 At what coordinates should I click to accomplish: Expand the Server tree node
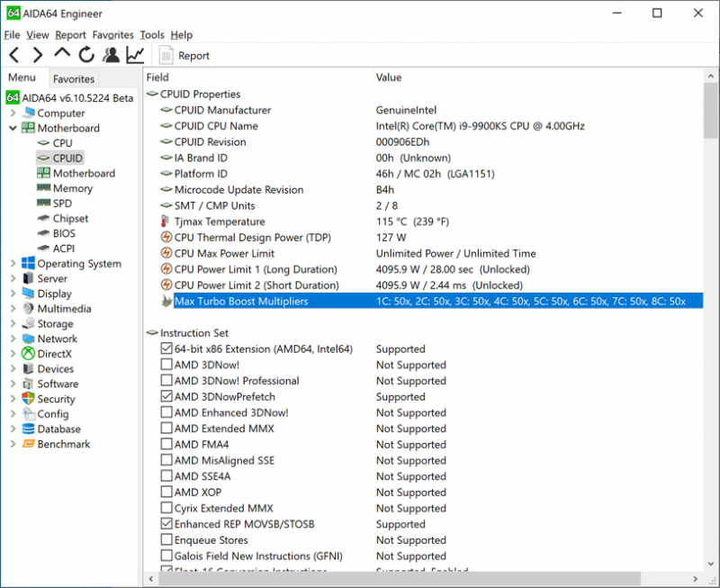pos(13,278)
